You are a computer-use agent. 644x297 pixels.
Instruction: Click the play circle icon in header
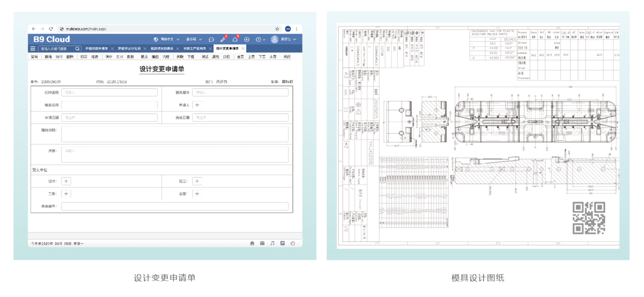click(x=247, y=39)
